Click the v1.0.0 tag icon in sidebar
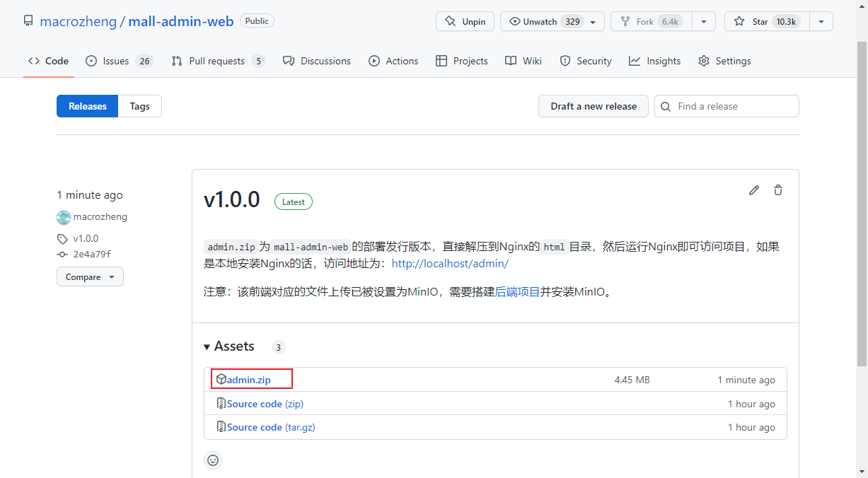Image resolution: width=868 pixels, height=478 pixels. pyautogui.click(x=62, y=239)
